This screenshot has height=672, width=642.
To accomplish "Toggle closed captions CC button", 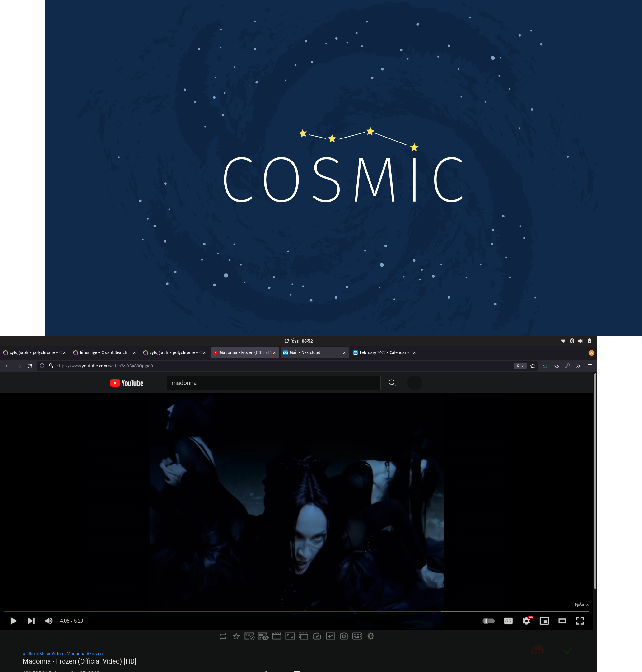I will pos(508,621).
